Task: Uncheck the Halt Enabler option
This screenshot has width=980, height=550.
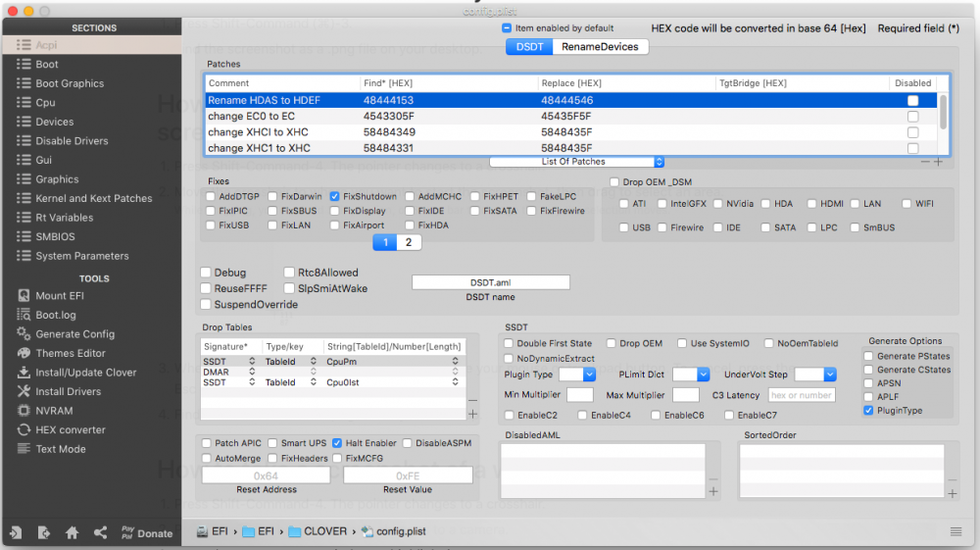Action: pyautogui.click(x=337, y=443)
